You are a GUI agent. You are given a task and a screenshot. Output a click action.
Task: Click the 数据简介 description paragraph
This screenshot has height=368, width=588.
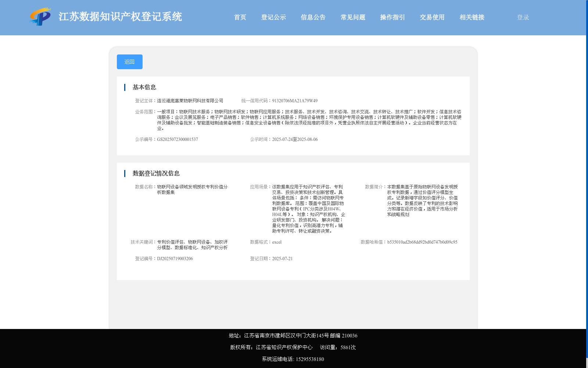[x=422, y=201]
